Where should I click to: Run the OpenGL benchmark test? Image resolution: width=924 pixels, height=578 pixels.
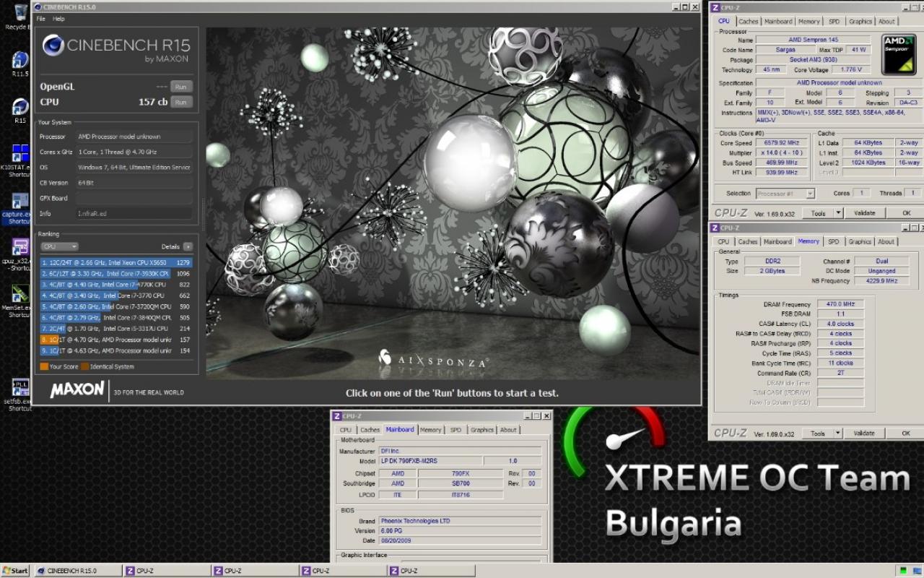coord(181,86)
